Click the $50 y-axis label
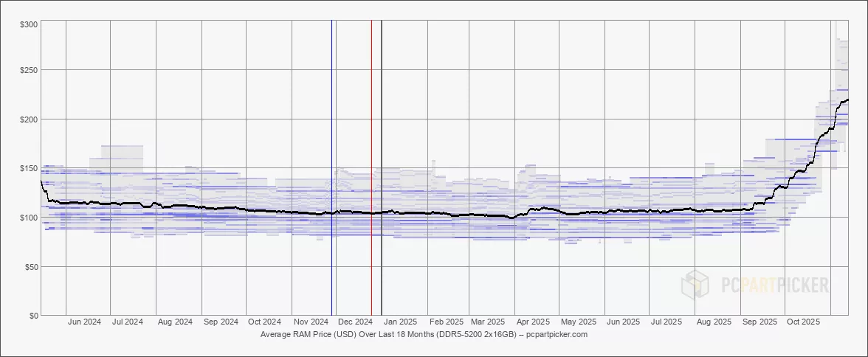The height and width of the screenshot is (357, 868). coord(31,266)
